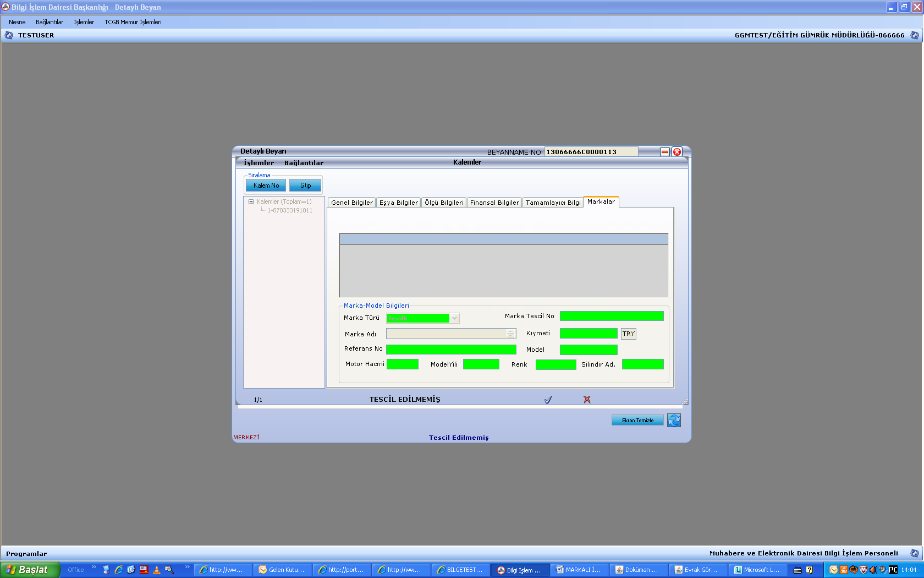Click the Office toolbar label
This screenshot has width=924, height=578.
click(76, 570)
